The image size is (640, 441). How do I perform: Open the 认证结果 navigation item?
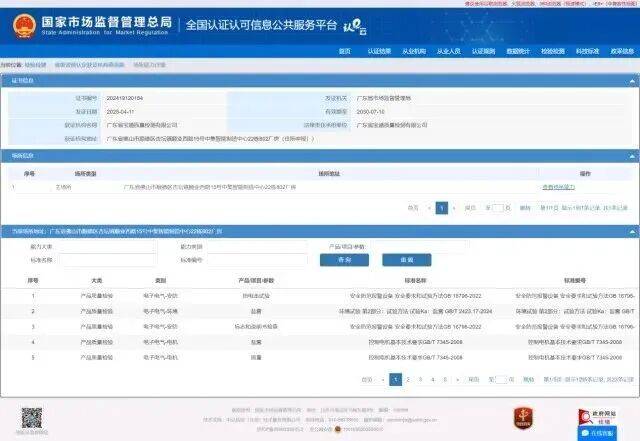379,51
